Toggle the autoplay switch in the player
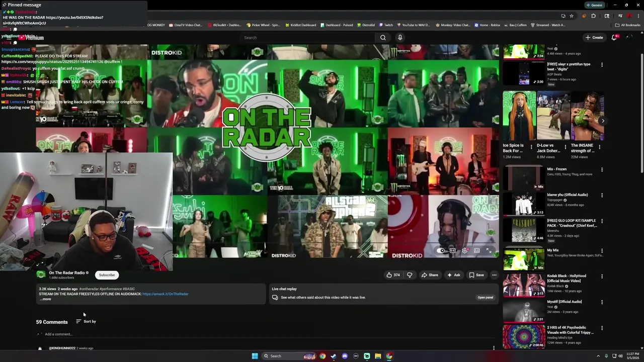Screen dimensions: 644x362 tap(441, 250)
